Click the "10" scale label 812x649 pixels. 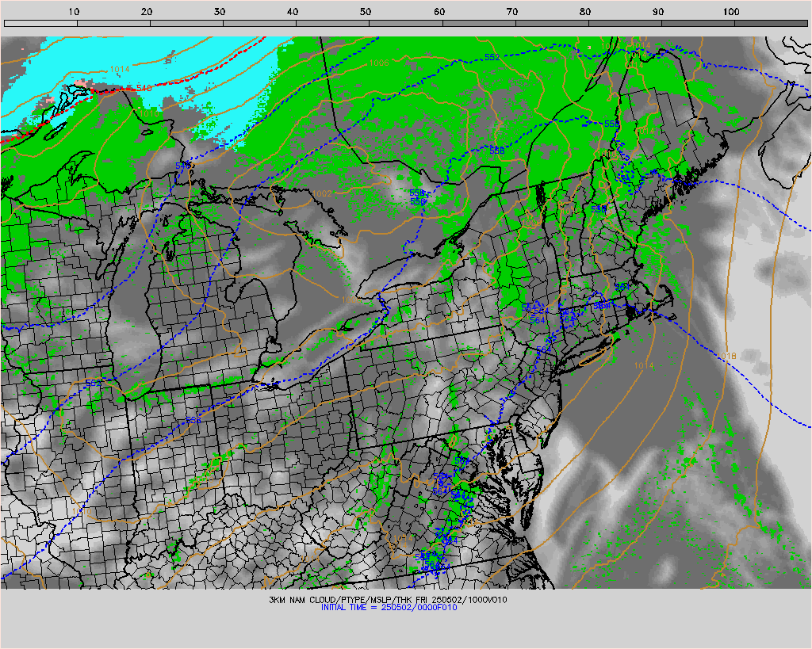tap(74, 11)
